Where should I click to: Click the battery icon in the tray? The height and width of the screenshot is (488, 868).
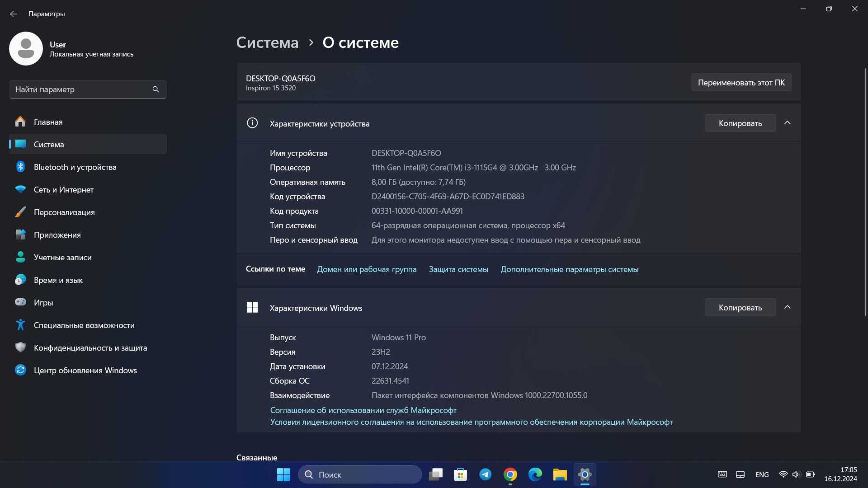(811, 474)
